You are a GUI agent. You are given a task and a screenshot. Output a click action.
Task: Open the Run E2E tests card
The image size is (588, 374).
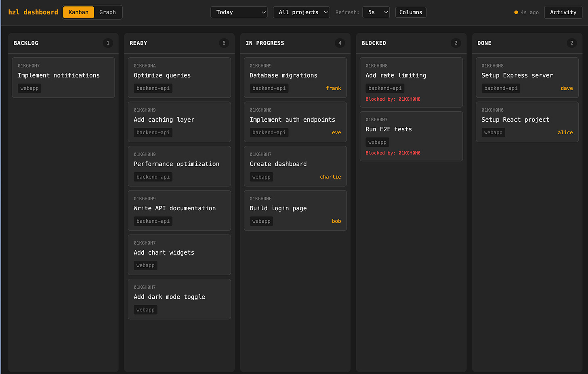pyautogui.click(x=411, y=136)
